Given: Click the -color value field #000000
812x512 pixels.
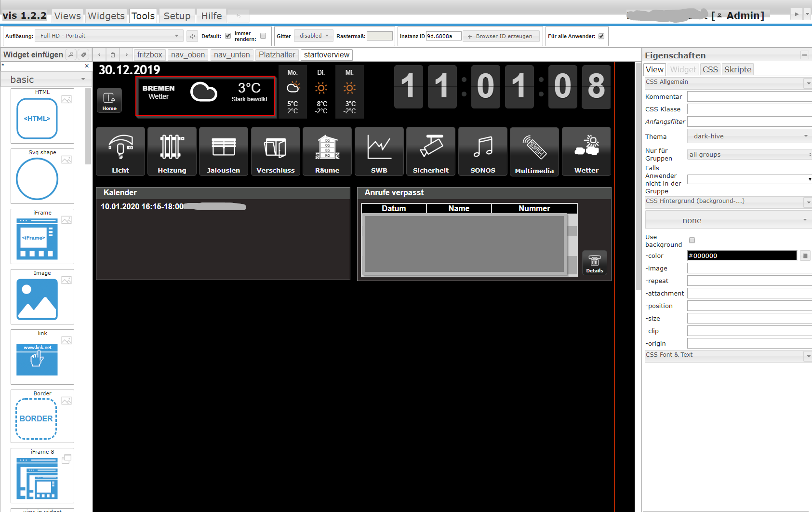Looking at the screenshot, I should coord(742,256).
